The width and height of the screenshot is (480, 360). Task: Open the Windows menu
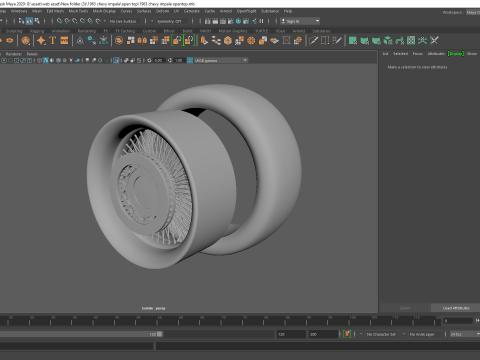(x=19, y=11)
